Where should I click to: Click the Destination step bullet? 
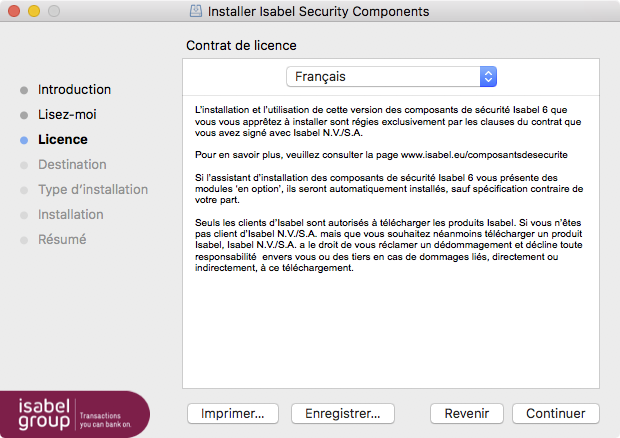(x=24, y=165)
